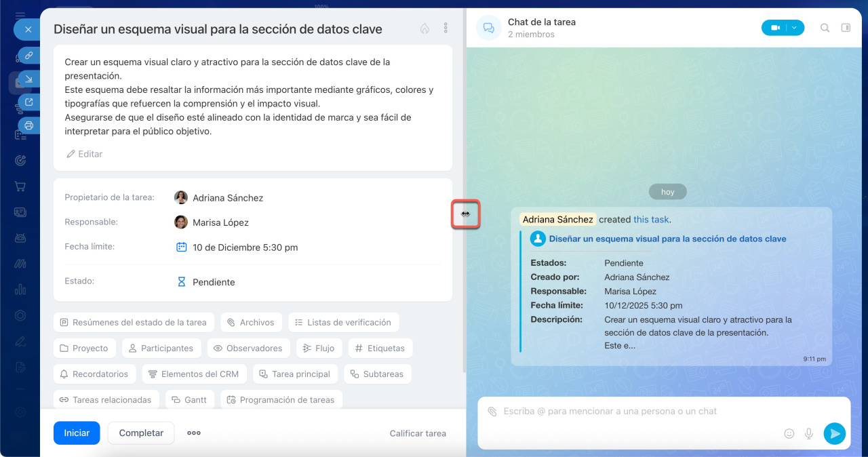Expand the video call options dropdown arrow
Screen dimensions: 868x457
coord(794,28)
